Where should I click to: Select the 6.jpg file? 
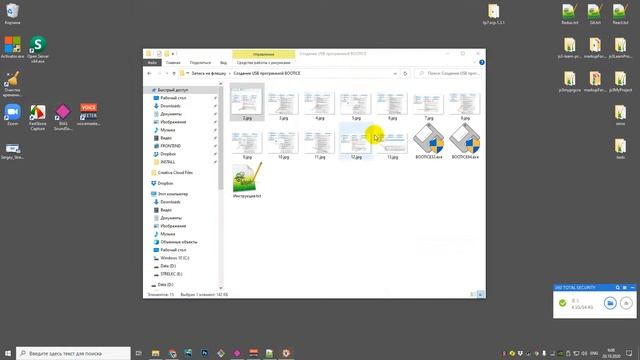coord(392,105)
